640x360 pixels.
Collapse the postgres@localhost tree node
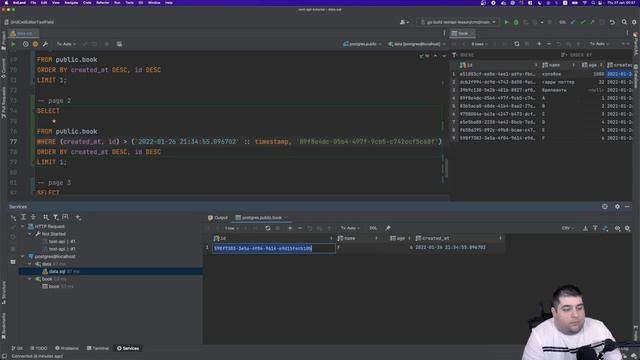pyautogui.click(x=22, y=256)
